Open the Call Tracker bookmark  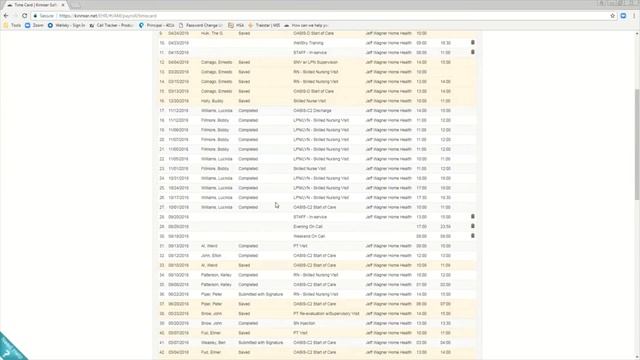point(111,25)
